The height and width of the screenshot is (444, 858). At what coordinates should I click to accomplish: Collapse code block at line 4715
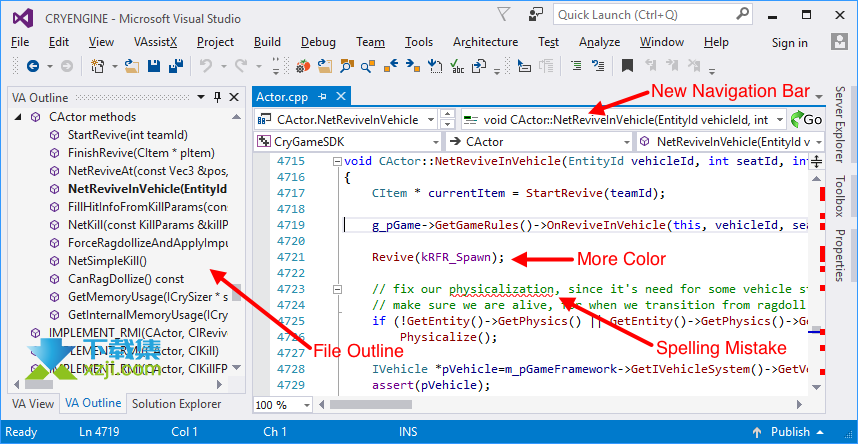(x=338, y=162)
